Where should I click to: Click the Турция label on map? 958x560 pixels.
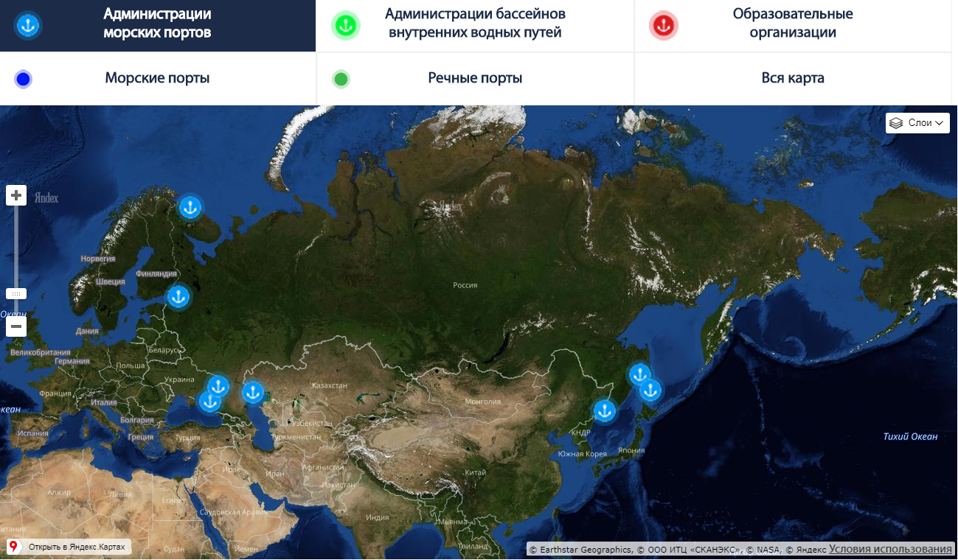coord(187,438)
